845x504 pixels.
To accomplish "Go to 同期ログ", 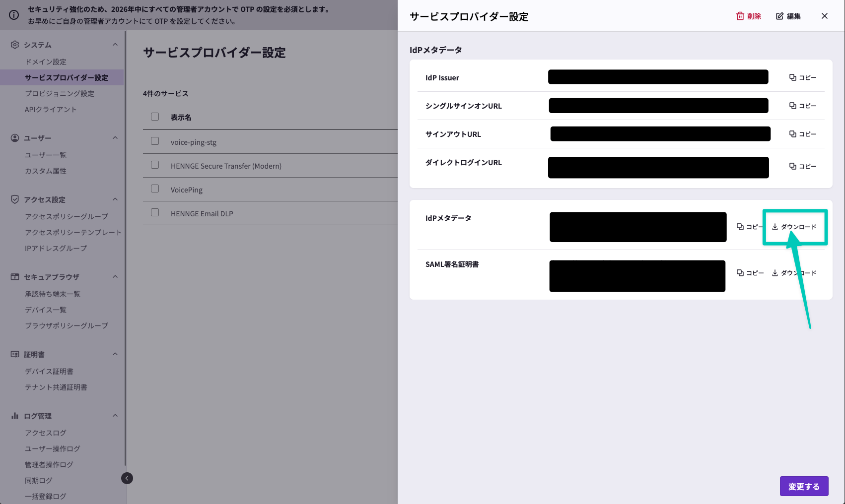I will [x=39, y=481].
